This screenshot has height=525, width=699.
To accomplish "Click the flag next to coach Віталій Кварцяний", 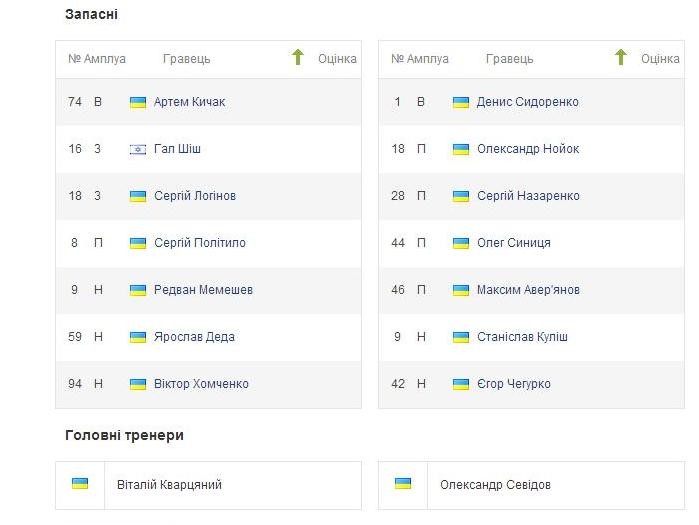I will coord(80,484).
